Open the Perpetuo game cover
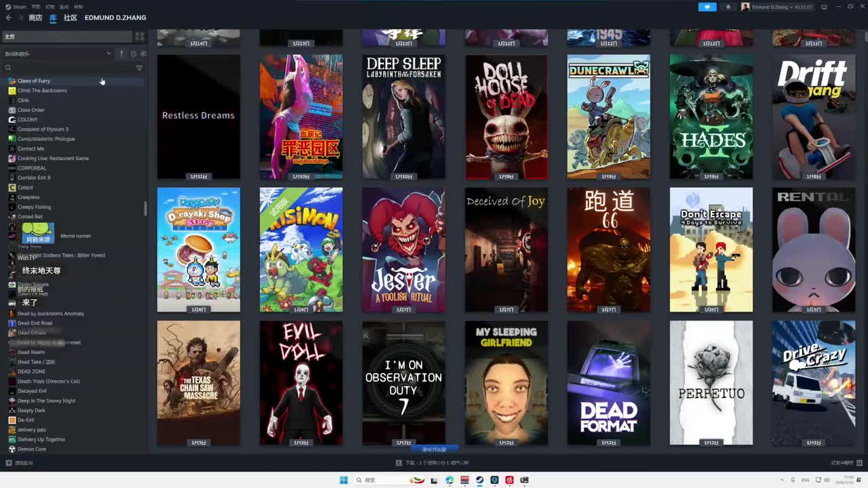 pyautogui.click(x=711, y=383)
